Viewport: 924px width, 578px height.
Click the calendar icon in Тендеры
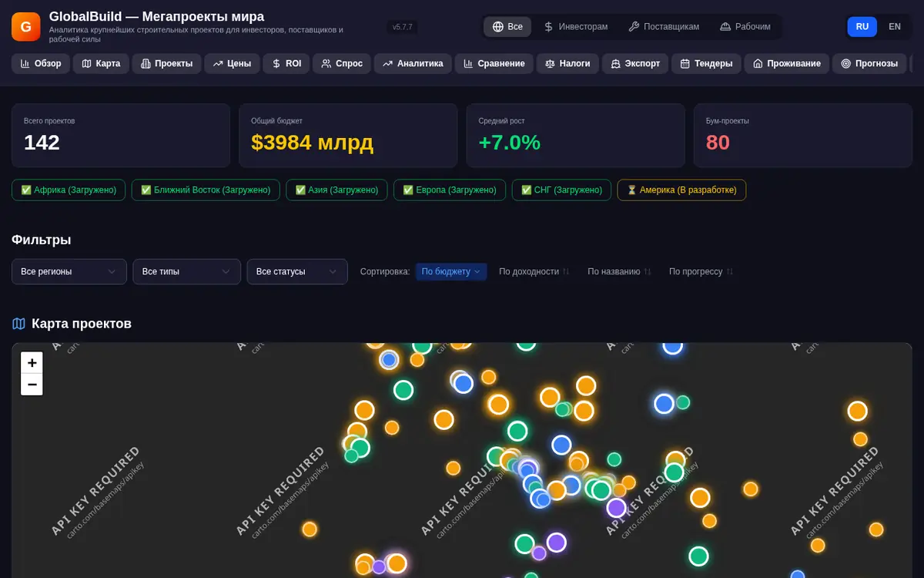tap(685, 63)
